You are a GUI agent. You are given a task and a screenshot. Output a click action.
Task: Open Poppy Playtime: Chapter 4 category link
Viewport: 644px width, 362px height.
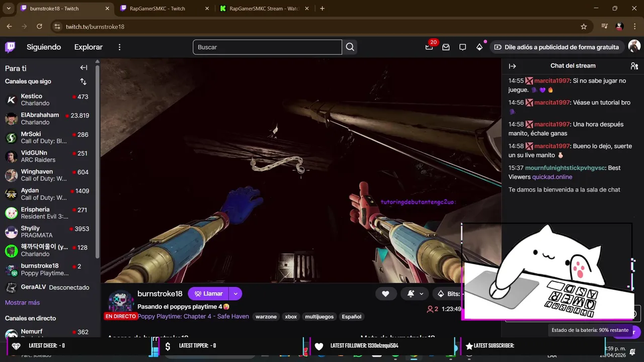pyautogui.click(x=193, y=317)
